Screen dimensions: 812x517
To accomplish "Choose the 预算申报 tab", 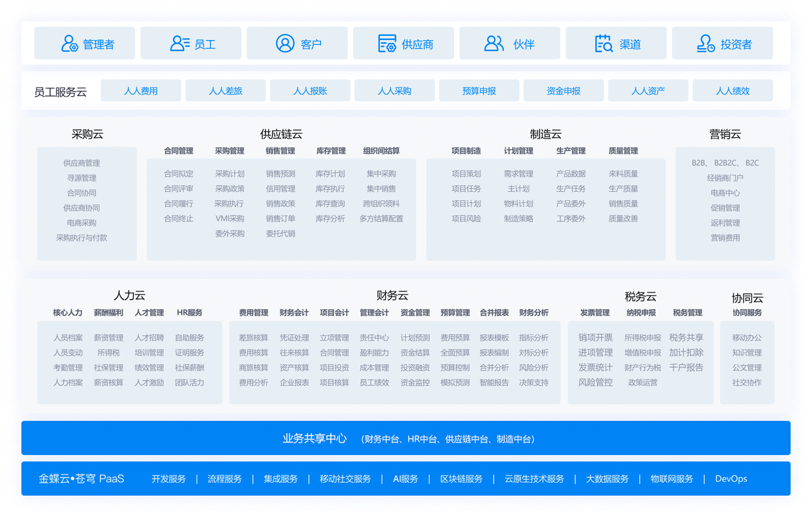I will pyautogui.click(x=479, y=91).
